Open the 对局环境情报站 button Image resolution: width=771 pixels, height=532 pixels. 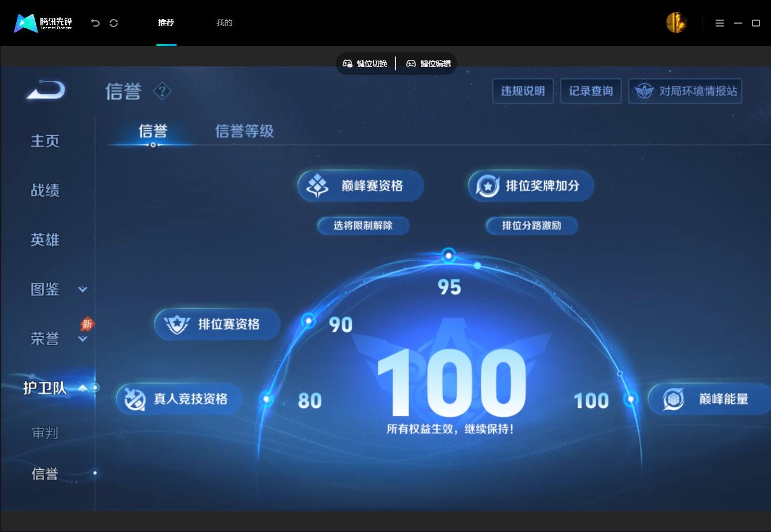pos(685,91)
